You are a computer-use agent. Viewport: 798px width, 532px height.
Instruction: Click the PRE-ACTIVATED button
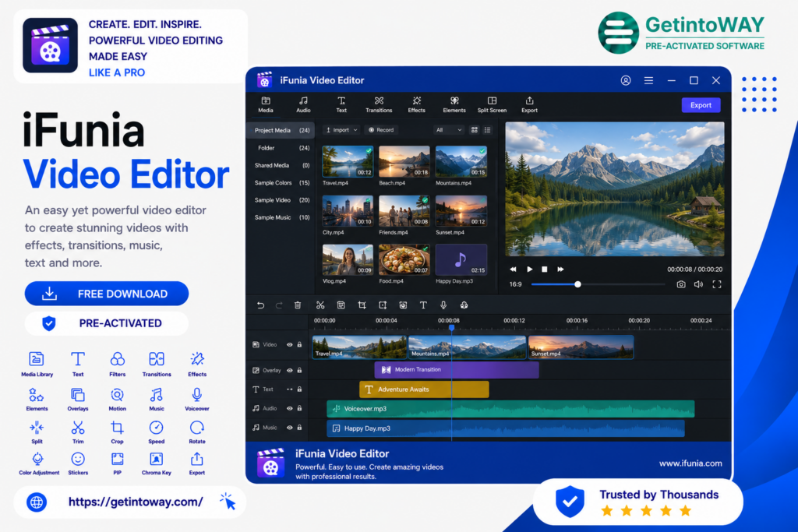(106, 323)
